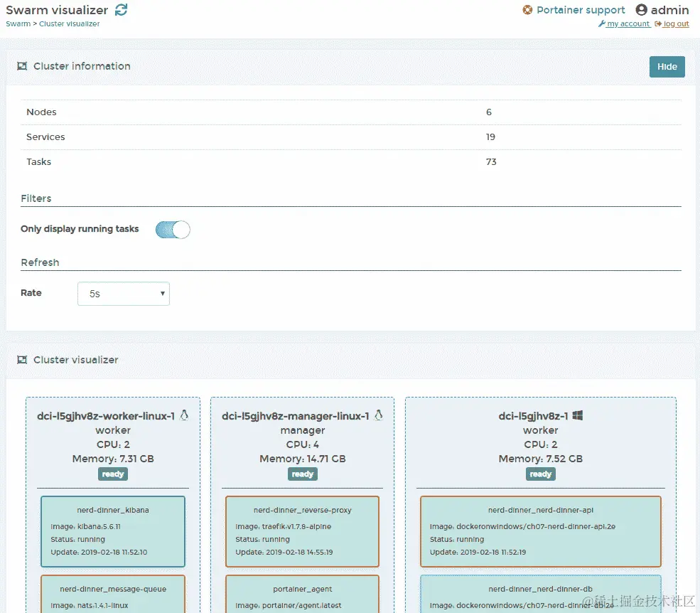700x613 pixels.
Task: Click the wrench icon beside my account
Action: [601, 23]
